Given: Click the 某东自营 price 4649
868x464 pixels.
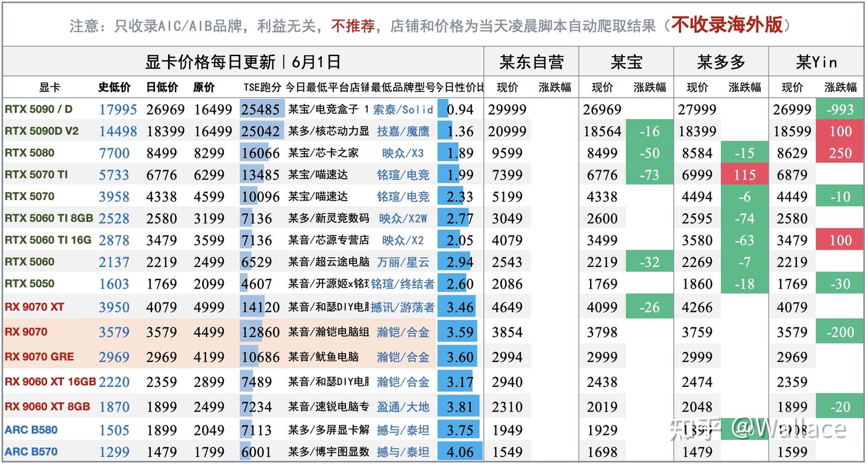Looking at the screenshot, I should pyautogui.click(x=508, y=307).
